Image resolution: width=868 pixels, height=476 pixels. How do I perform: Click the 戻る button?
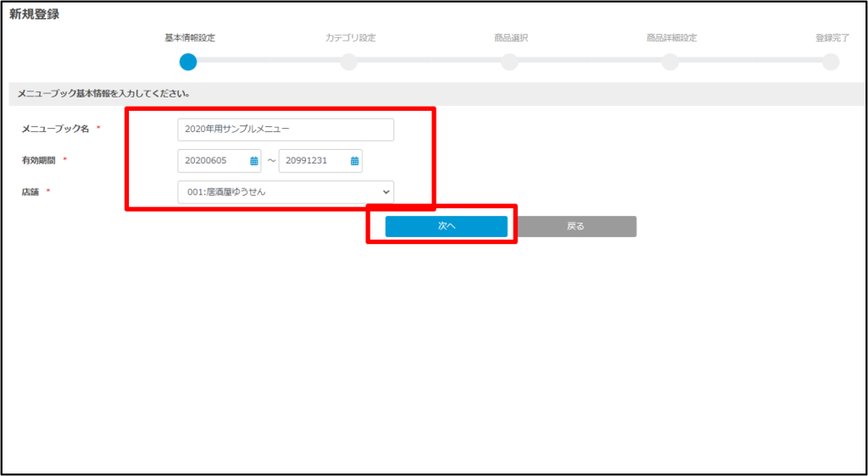coord(576,226)
